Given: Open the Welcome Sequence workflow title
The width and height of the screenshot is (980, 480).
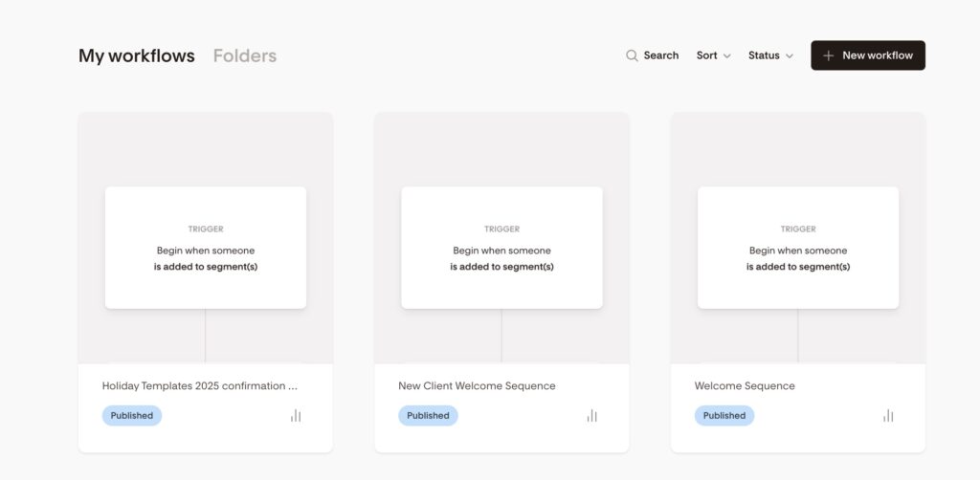Looking at the screenshot, I should [745, 386].
